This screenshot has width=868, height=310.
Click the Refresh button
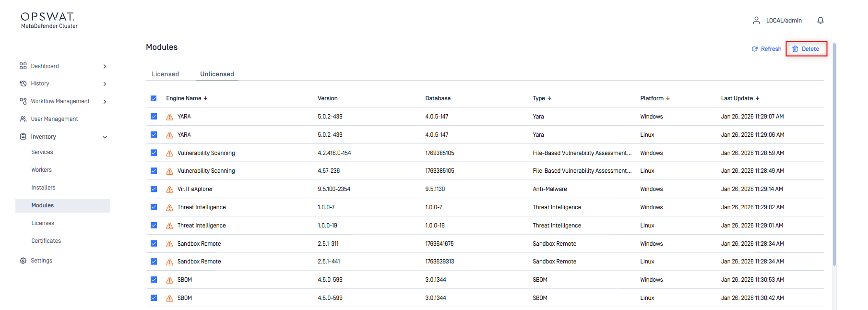766,49
